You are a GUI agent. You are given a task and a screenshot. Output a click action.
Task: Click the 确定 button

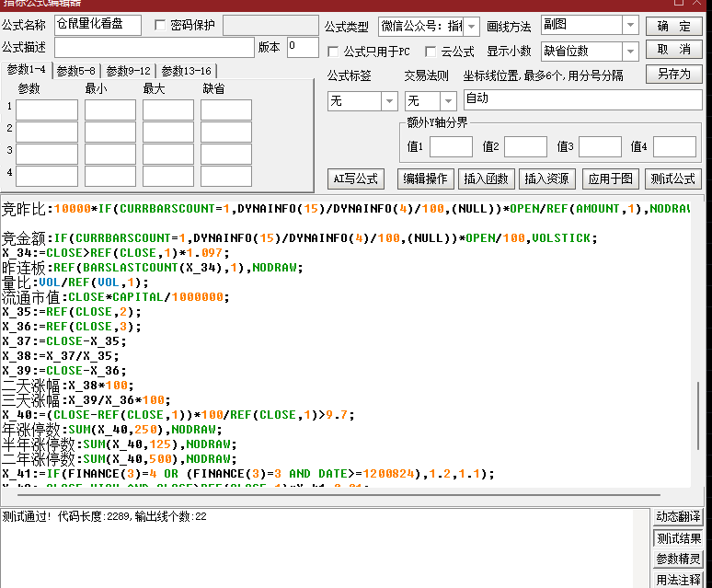(674, 26)
